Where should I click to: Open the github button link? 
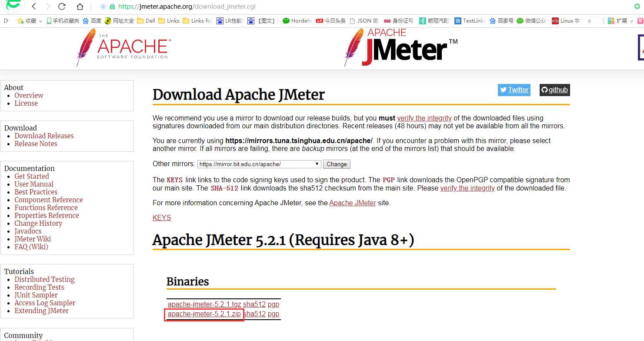point(554,90)
